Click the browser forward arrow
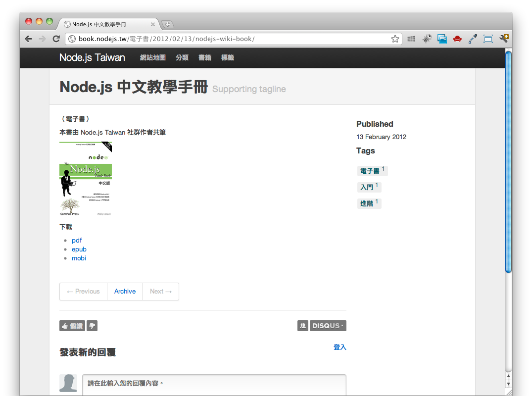The image size is (532, 396). pyautogui.click(x=42, y=39)
